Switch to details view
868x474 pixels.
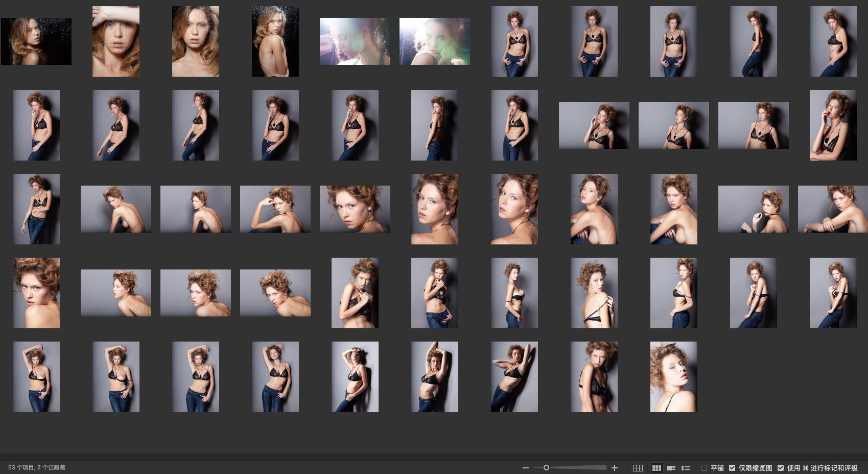coord(671,468)
